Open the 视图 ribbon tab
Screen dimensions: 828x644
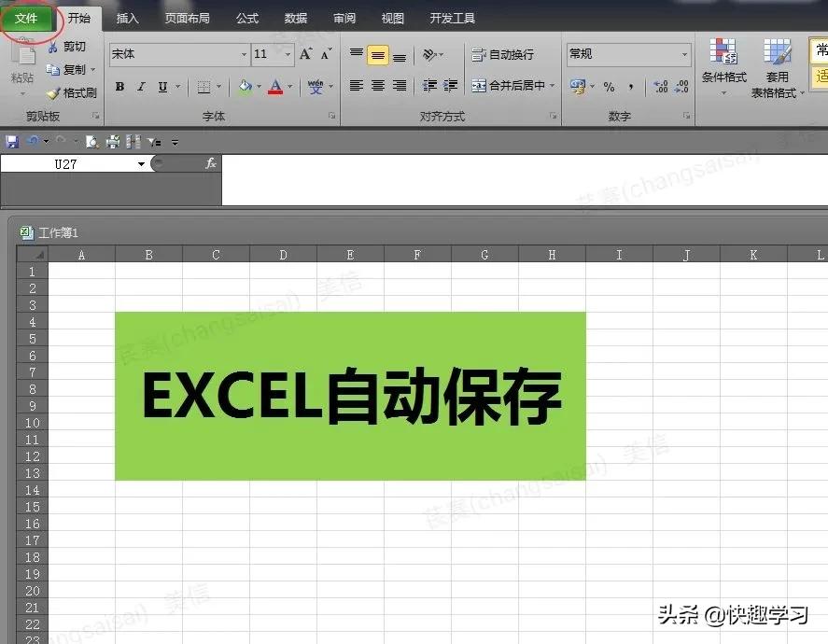click(x=393, y=19)
